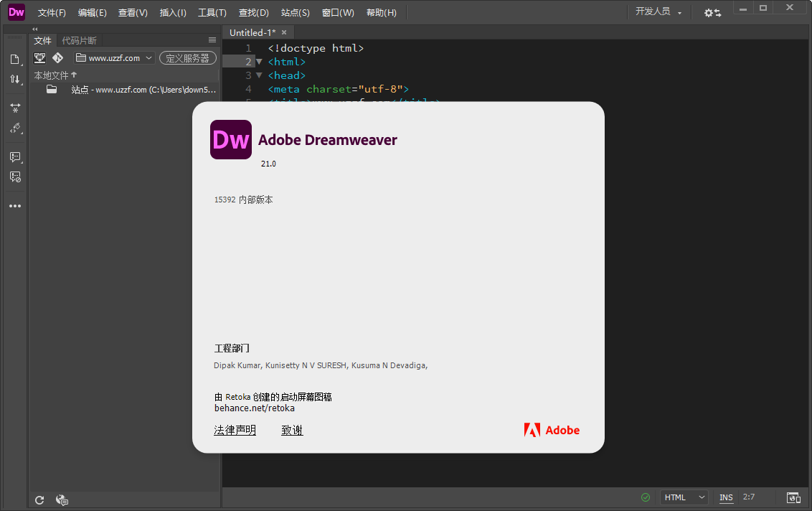Click the globe log icon in the Files panel
812x511 pixels.
[x=62, y=500]
